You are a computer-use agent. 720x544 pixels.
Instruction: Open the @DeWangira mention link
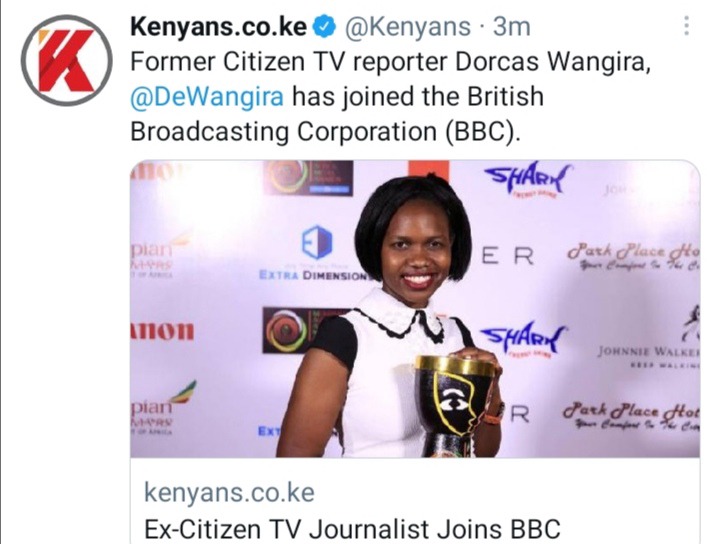point(207,97)
